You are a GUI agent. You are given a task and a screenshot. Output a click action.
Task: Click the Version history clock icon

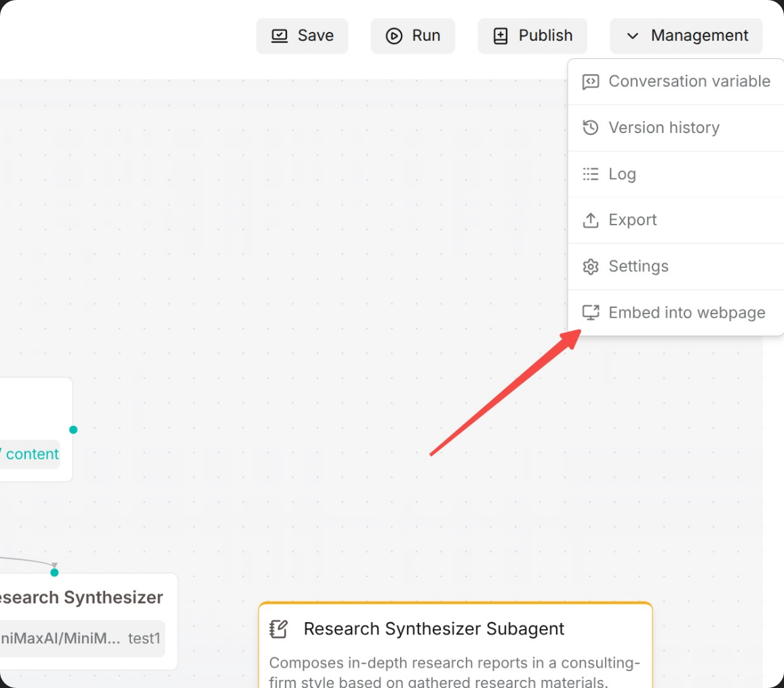point(591,128)
